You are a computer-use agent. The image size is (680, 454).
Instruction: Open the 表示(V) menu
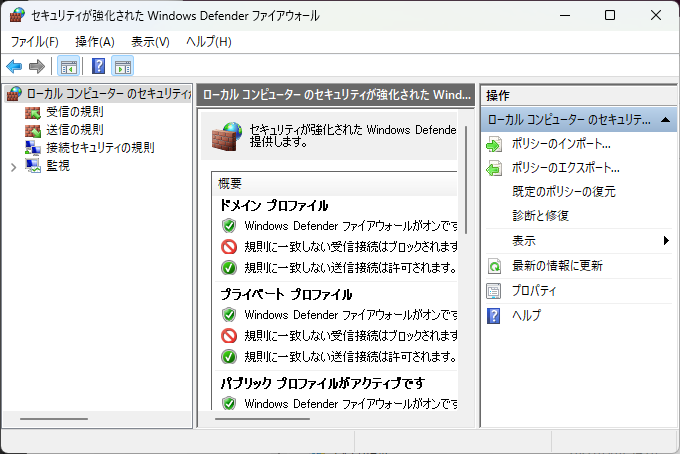(x=150, y=42)
